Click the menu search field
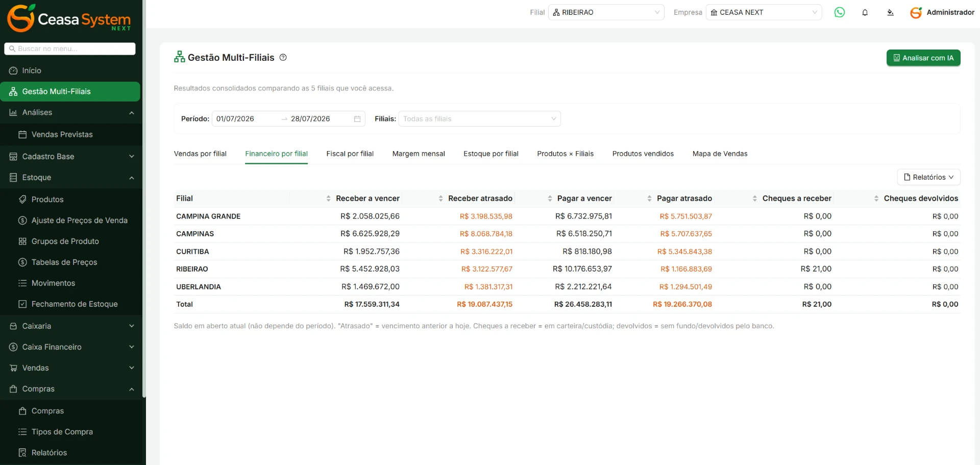Screen dimensions: 980x465 click(x=70, y=48)
